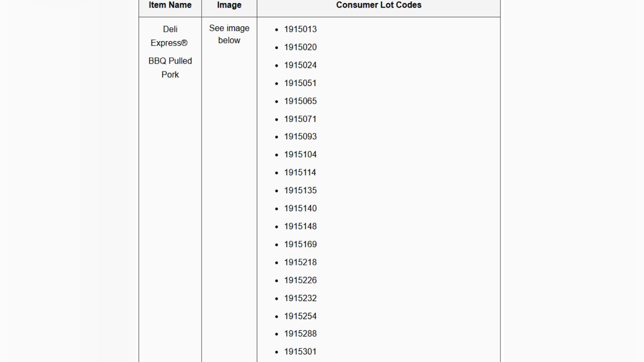The height and width of the screenshot is (362, 644).
Task: Select lot code 1915148
Action: (300, 226)
